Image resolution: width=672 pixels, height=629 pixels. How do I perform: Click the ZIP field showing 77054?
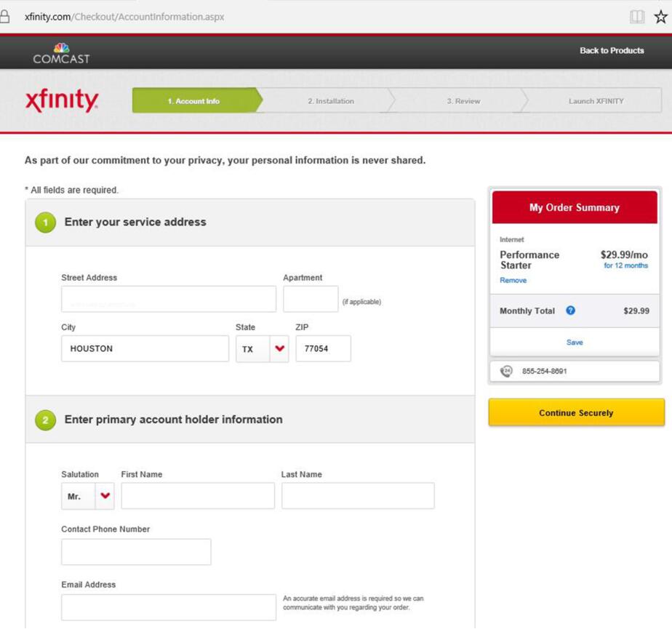323,348
